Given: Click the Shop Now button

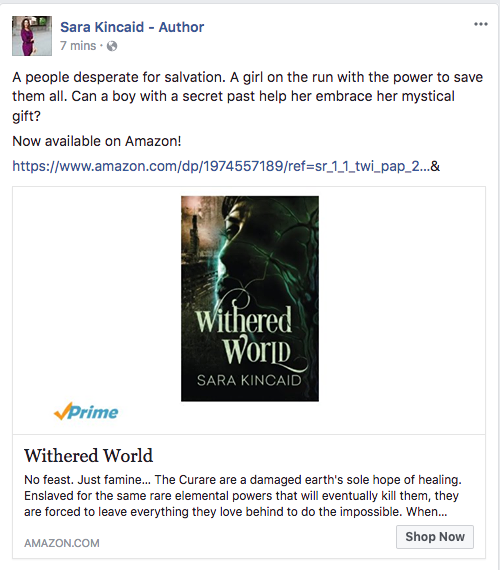Looking at the screenshot, I should click(x=435, y=537).
